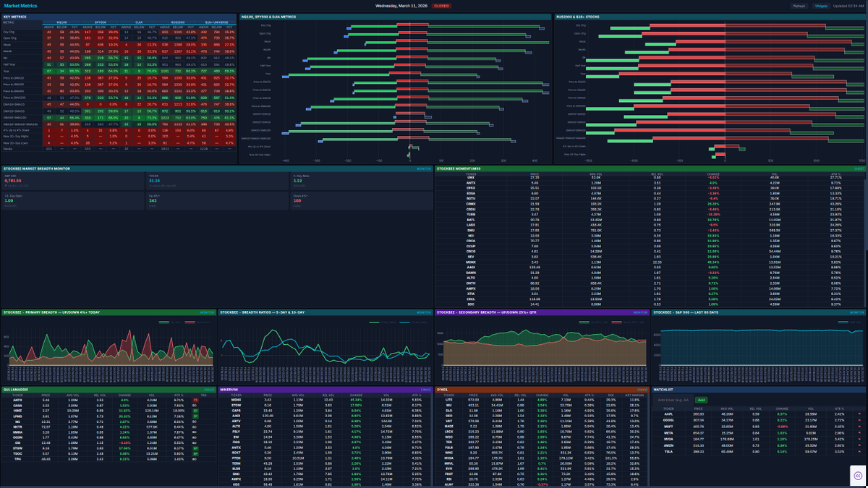
Task: Click the green Add button in Watchlist
Action: pos(702,400)
